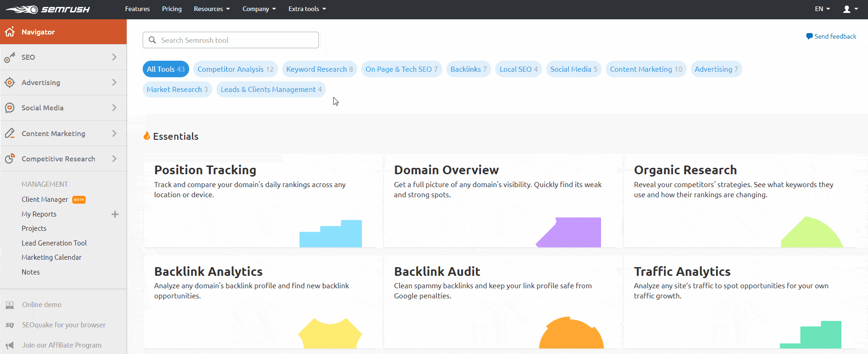Image resolution: width=868 pixels, height=354 pixels.
Task: Go to the Pricing page
Action: pyautogui.click(x=172, y=9)
